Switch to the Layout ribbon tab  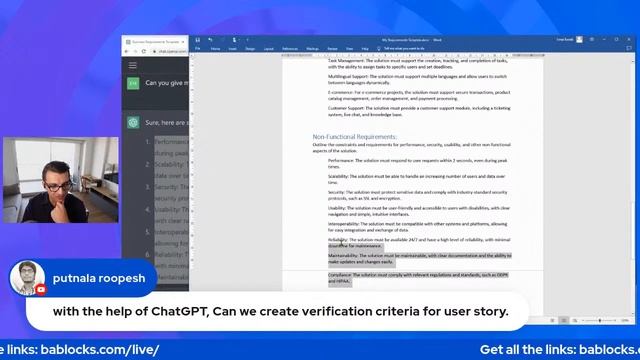pos(269,49)
